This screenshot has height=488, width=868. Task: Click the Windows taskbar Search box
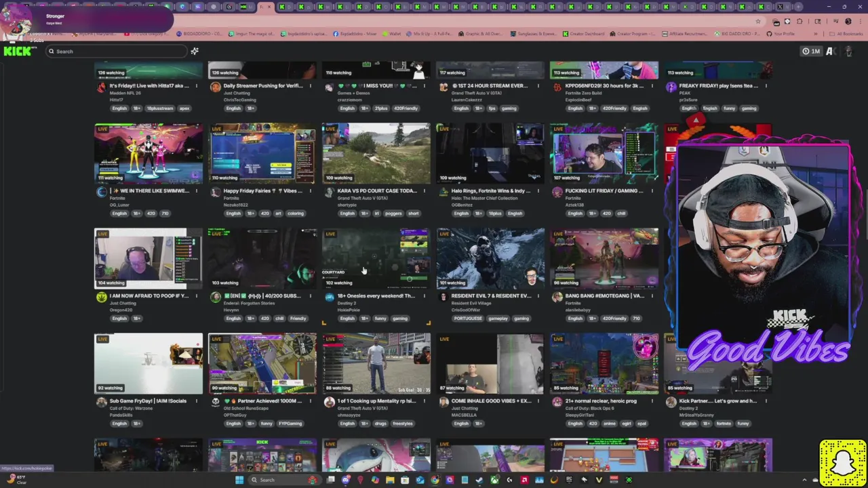coord(285,480)
